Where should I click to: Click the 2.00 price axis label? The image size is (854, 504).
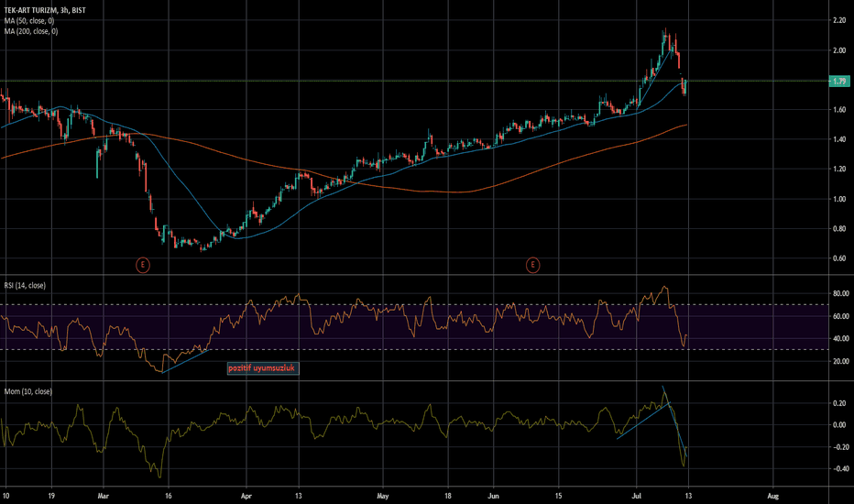(838, 50)
